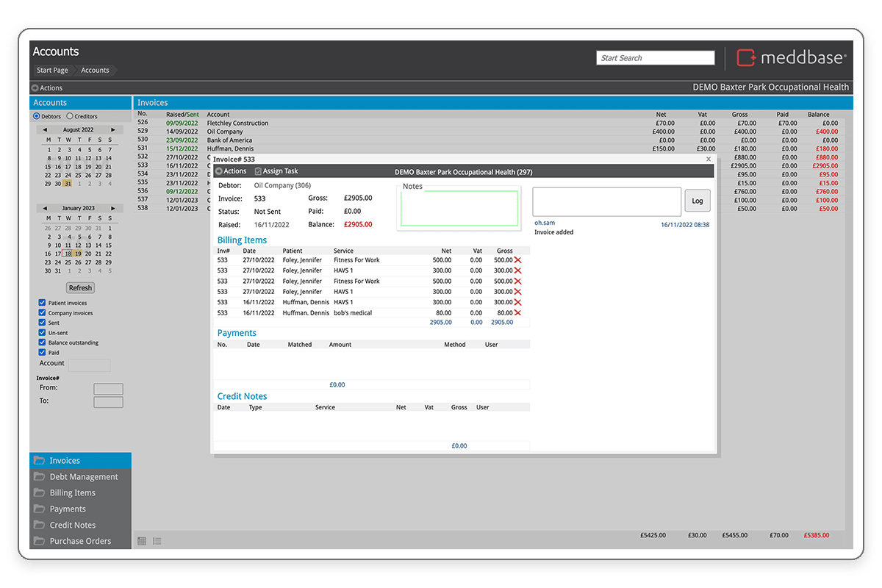Open the Actions menu in main toolbar
The image size is (882, 588).
click(47, 88)
